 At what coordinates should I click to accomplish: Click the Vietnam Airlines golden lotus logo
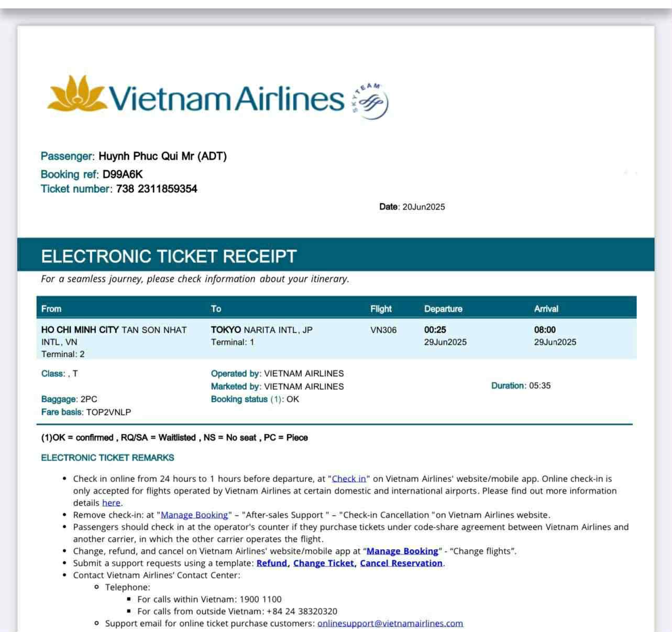click(78, 93)
